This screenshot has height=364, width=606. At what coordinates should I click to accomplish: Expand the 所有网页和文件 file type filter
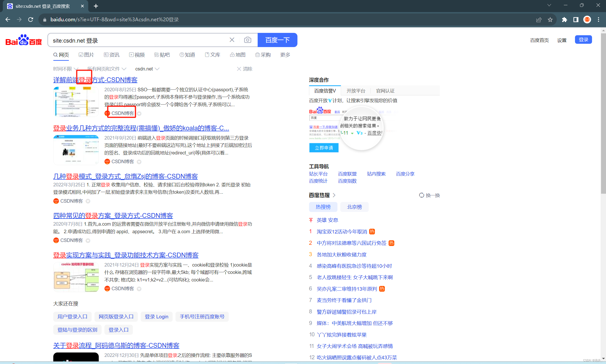(107, 69)
